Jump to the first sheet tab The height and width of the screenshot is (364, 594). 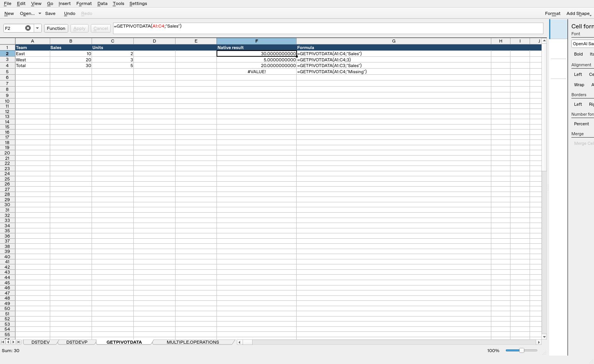pyautogui.click(x=3, y=342)
